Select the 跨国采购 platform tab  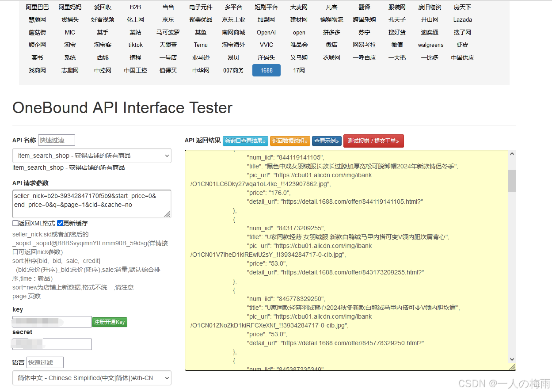[x=365, y=19]
